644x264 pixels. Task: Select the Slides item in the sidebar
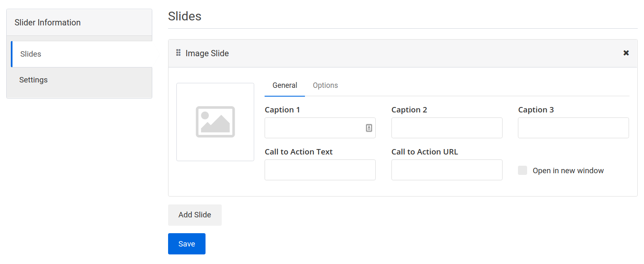30,54
